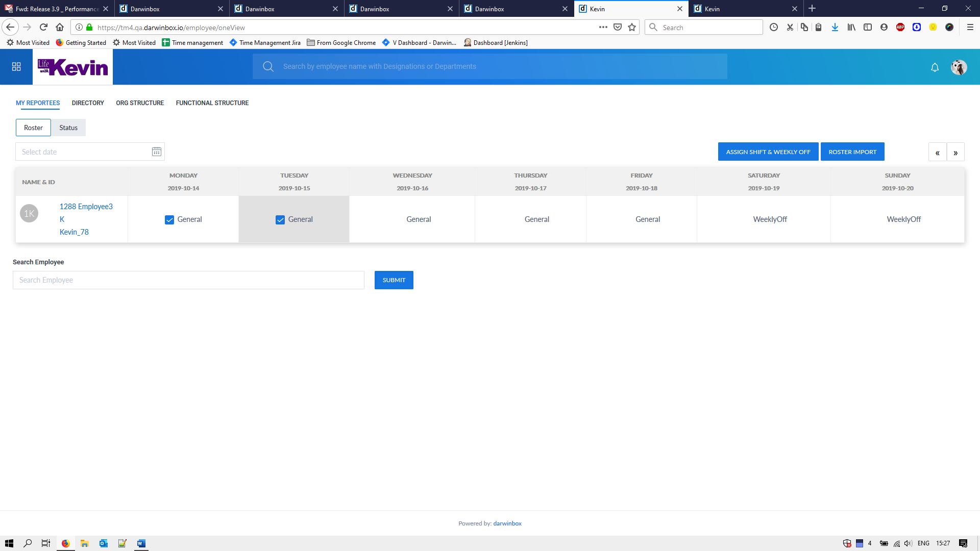This screenshot has height=551, width=980.
Task: Go to next week with double-right arrow
Action: pos(955,153)
